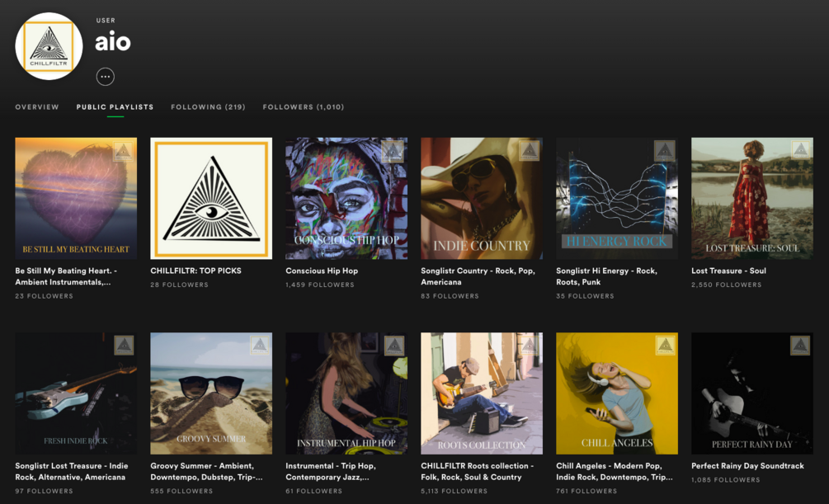The width and height of the screenshot is (829, 504).
Task: Click Songlistr Hi Energy title link
Action: point(606,276)
